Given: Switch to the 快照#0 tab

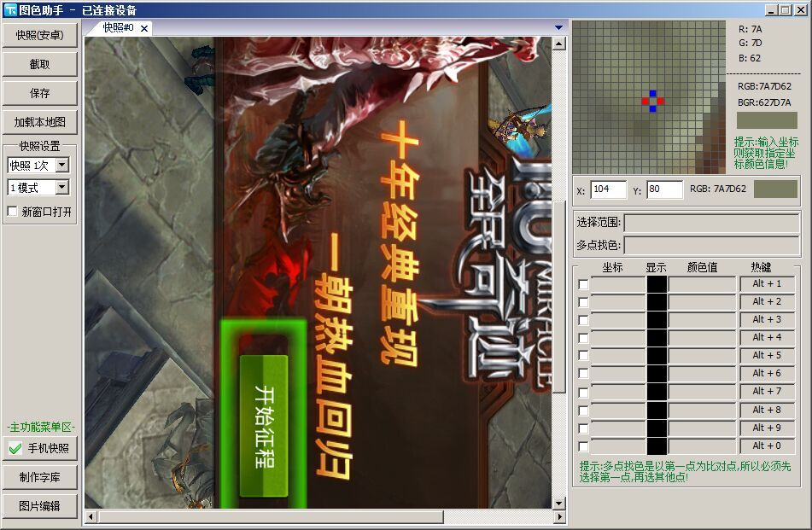Looking at the screenshot, I should [118, 28].
